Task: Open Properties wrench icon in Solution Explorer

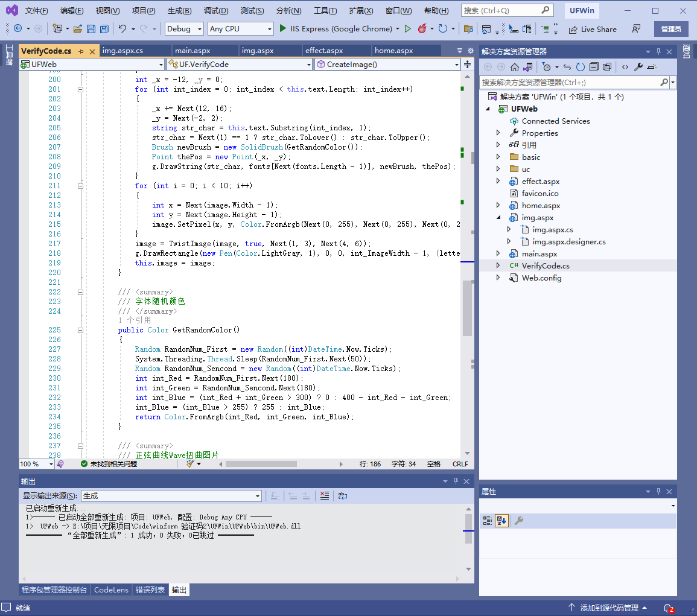Action: [x=638, y=67]
